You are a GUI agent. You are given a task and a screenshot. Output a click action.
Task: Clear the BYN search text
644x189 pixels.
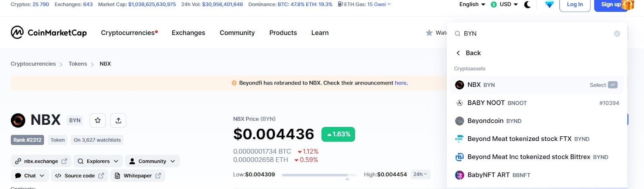tap(617, 34)
